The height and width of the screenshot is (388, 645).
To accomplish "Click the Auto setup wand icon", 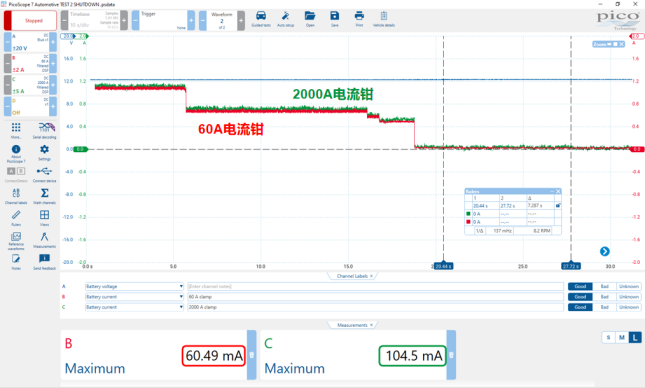I will (x=285, y=16).
